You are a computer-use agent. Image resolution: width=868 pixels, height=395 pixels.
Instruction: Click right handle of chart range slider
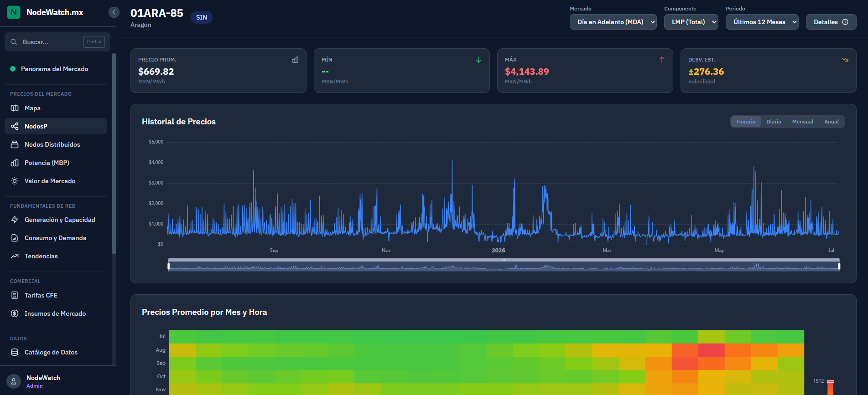(x=839, y=266)
